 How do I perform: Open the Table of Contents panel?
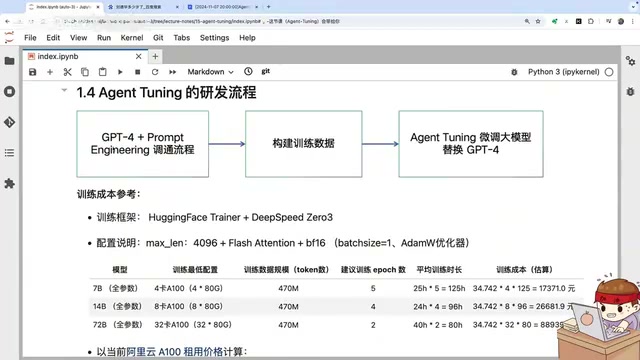click(x=9, y=153)
